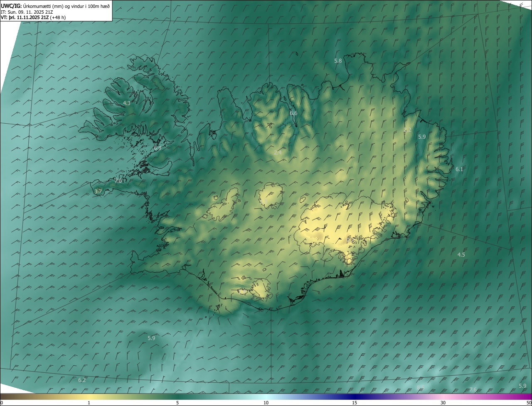Screen dimensions: 532x406
Task: Click the "VT: þri. 11.11.2025 21Z" valid time
Action: click(x=25, y=17)
